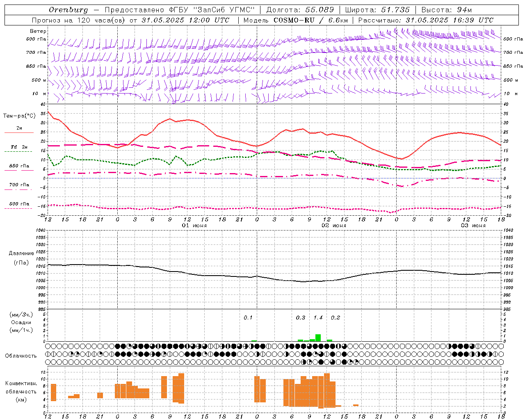
Task: Click the "Модель COSMO-RU / 6.6км" text
Action: tap(296, 20)
